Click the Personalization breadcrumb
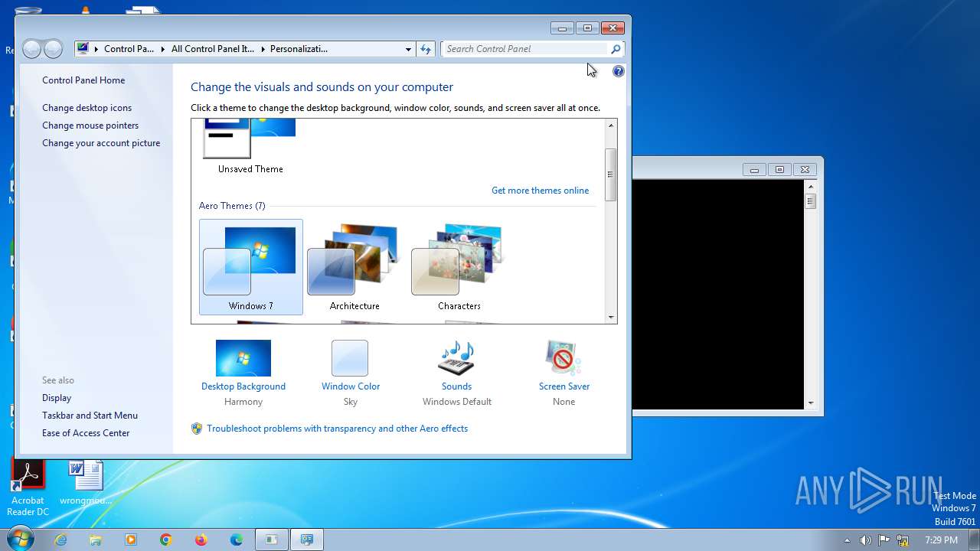Viewport: 980px width, 551px height. [x=299, y=49]
